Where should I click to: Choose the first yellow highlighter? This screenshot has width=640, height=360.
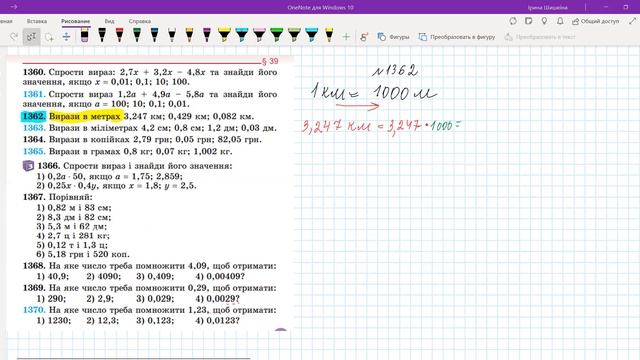[x=224, y=35]
